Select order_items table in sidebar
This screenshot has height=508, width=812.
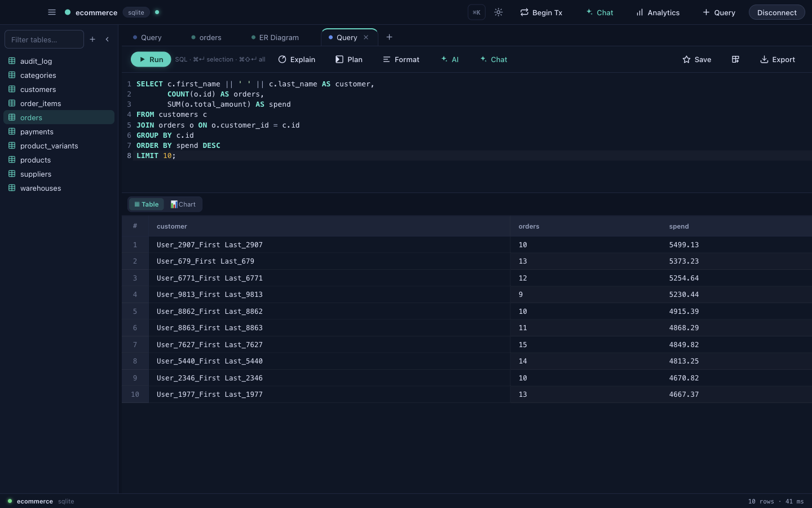tap(59, 103)
